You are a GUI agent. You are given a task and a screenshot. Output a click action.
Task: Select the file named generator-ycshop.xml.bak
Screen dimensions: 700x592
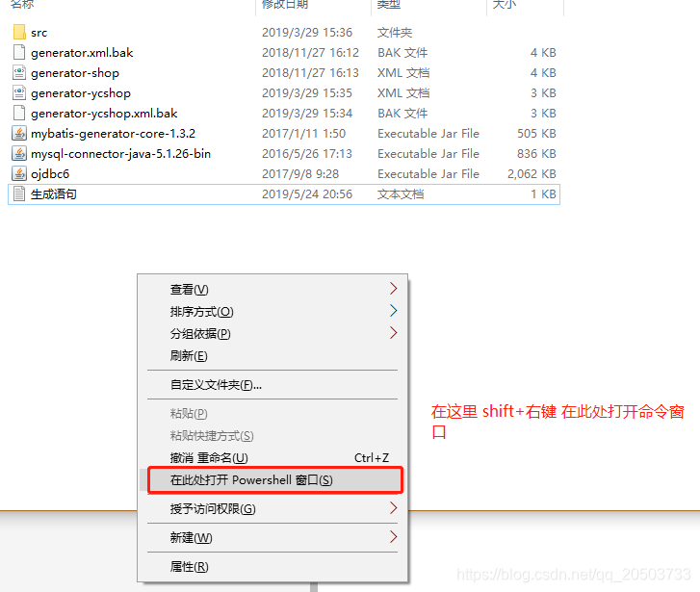click(x=104, y=114)
